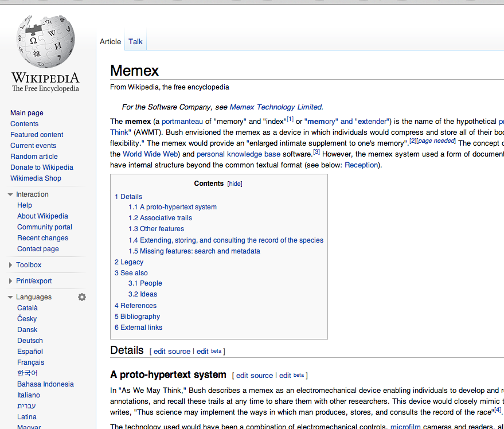Follow the microfilm link
The width and height of the screenshot is (504, 429).
pos(405,426)
